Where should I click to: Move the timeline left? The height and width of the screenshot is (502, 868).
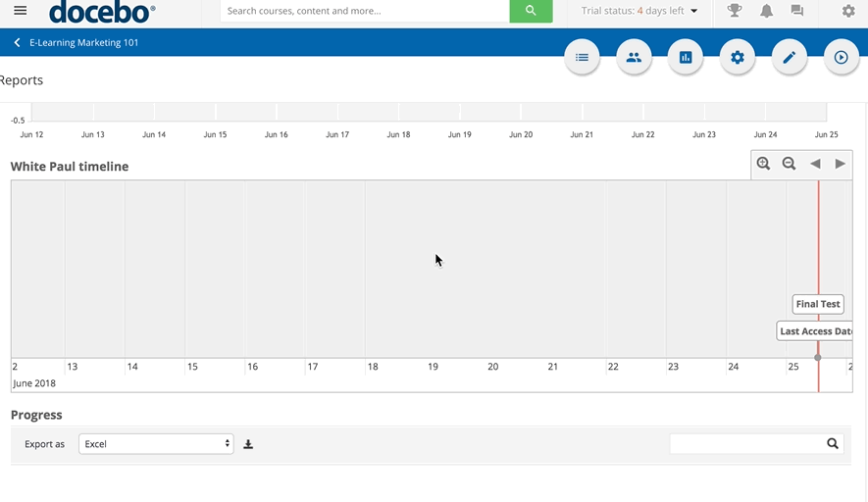[815, 164]
